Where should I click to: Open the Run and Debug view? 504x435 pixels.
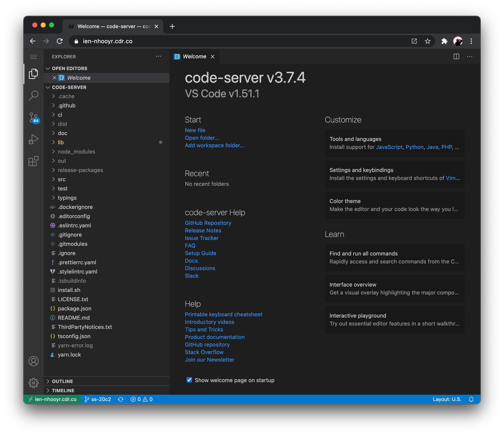point(33,139)
